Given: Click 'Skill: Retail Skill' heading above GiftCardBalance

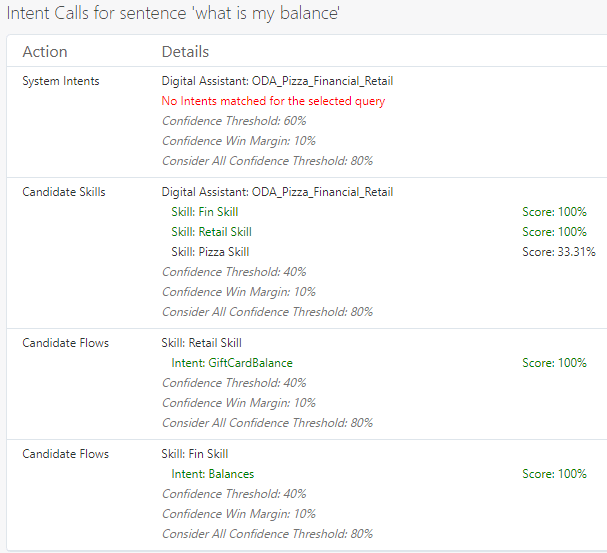Looking at the screenshot, I should click(x=201, y=343).
